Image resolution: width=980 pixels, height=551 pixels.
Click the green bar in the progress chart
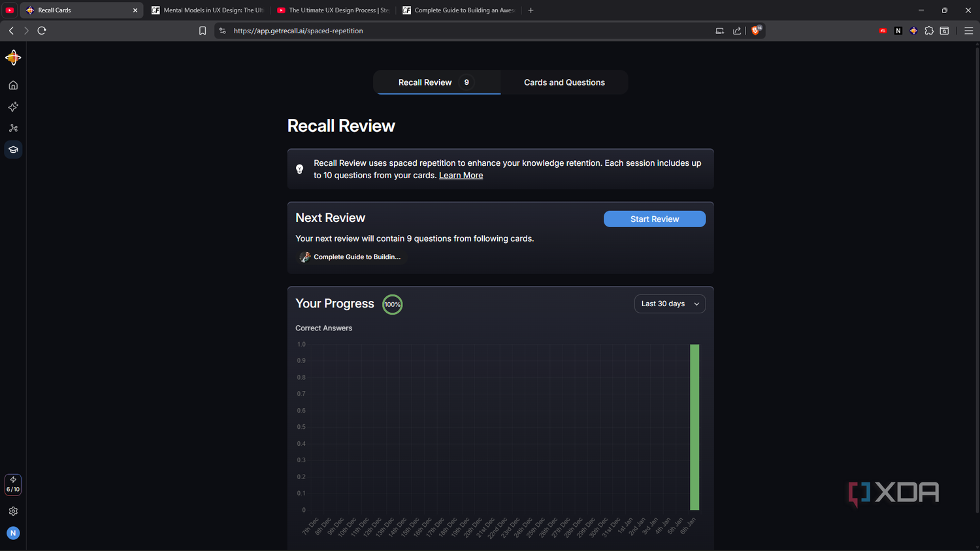[694, 427]
